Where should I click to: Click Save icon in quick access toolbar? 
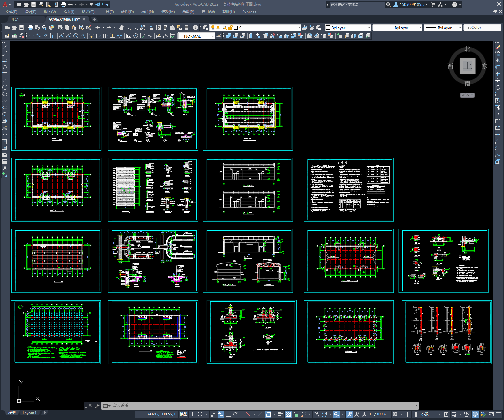[33, 5]
